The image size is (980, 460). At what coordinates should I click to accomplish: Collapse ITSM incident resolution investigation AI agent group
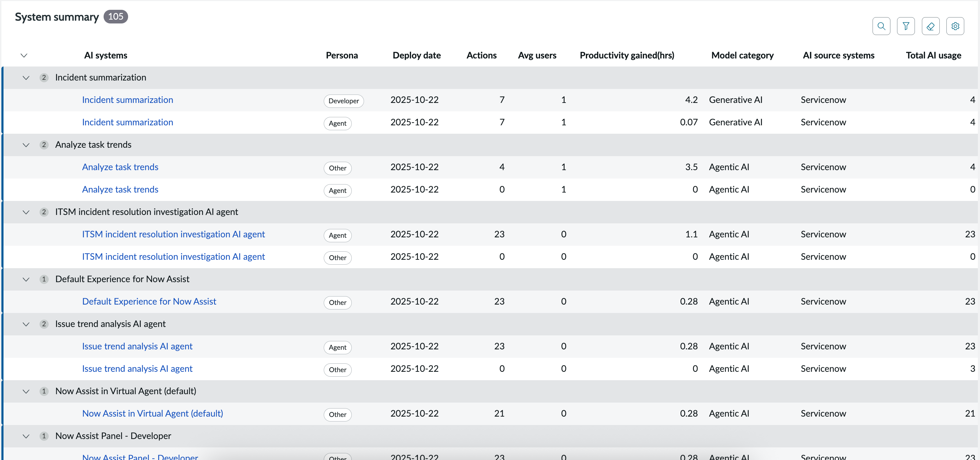tap(26, 212)
